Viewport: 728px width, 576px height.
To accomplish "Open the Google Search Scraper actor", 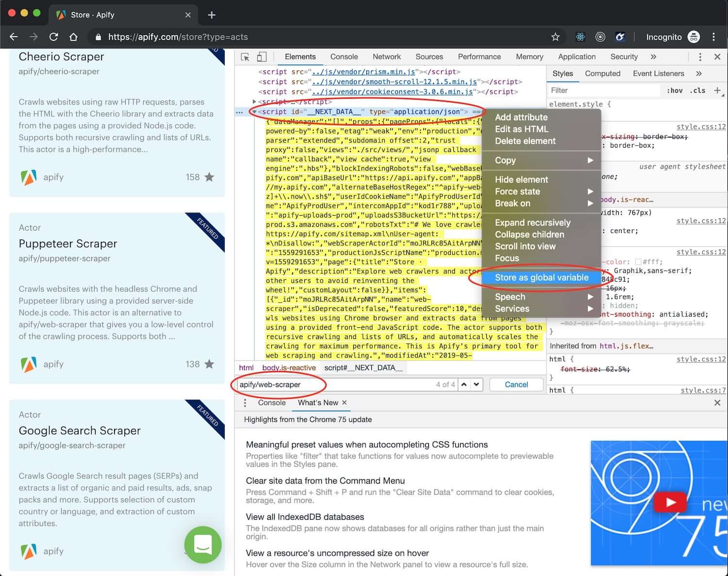I will (80, 431).
